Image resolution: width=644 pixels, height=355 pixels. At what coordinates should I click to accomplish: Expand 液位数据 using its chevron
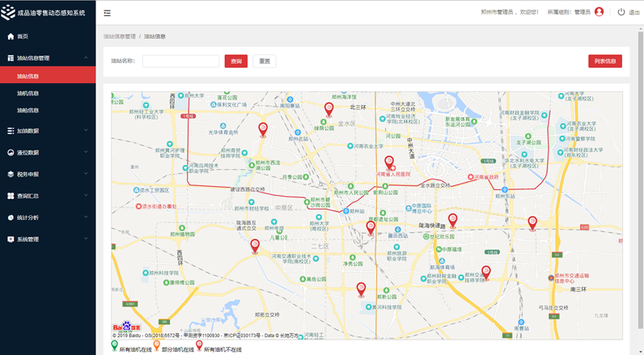[86, 152]
